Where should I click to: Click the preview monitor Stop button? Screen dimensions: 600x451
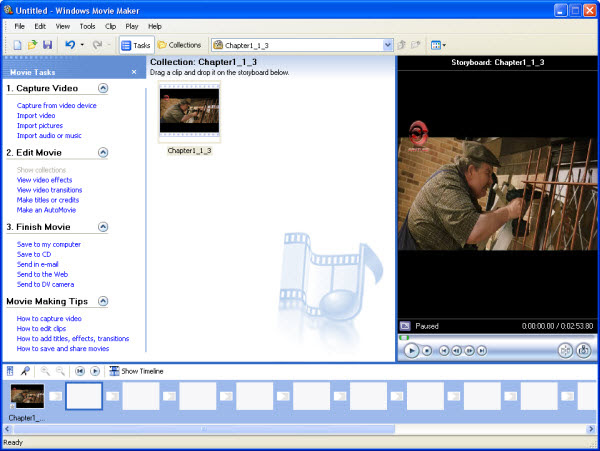tap(427, 350)
